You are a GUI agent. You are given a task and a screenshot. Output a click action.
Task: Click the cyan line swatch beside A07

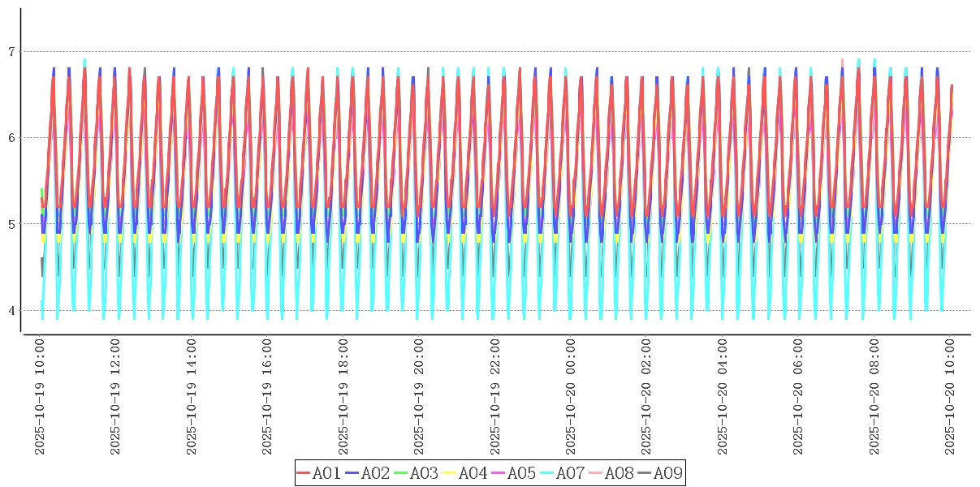[x=546, y=473]
